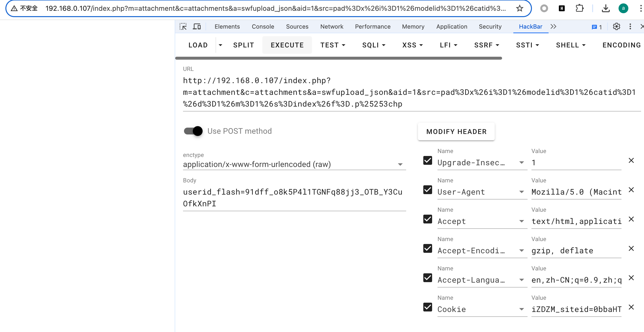Viewport: 644px width, 332px height.
Task: Switch to the Console tab
Action: (263, 26)
